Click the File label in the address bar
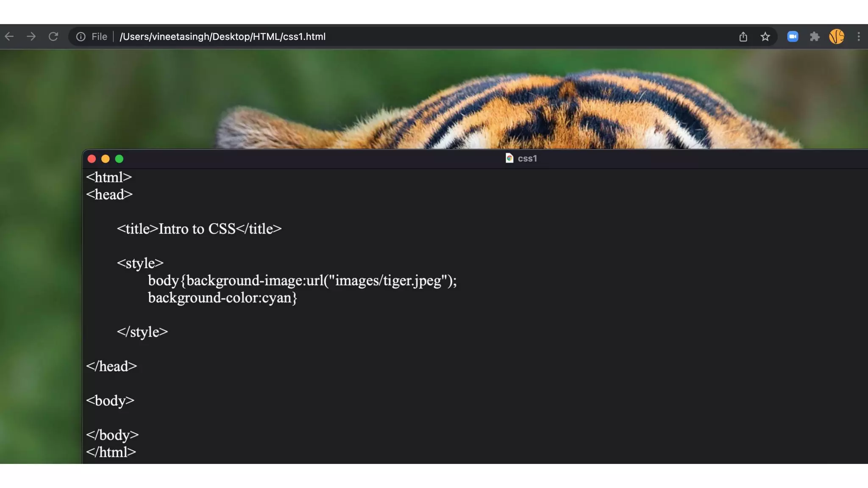The width and height of the screenshot is (868, 488). tap(99, 37)
